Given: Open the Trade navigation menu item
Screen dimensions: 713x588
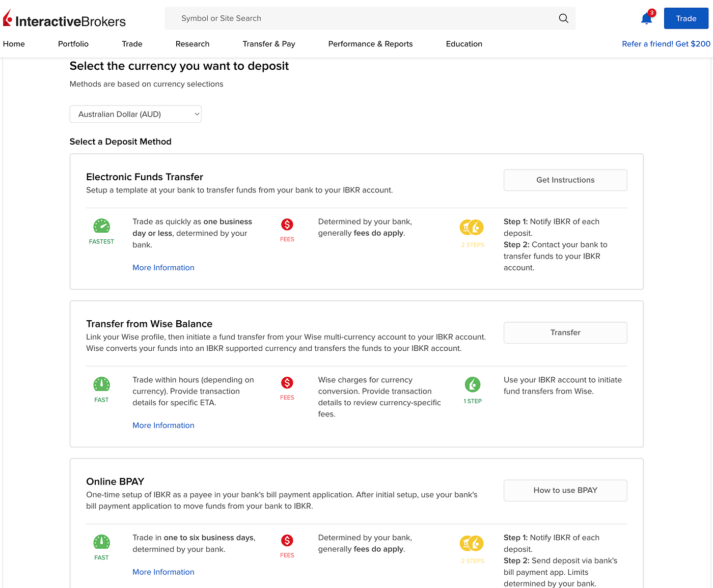Looking at the screenshot, I should coord(132,44).
